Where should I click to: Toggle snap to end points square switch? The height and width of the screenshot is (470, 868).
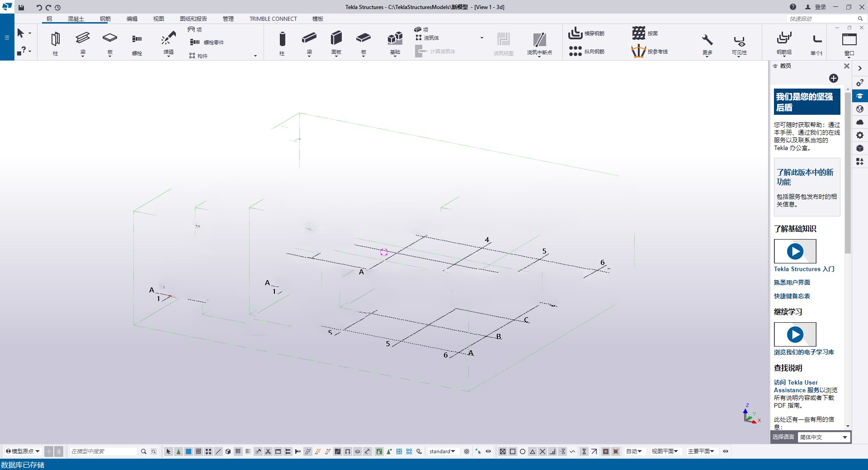(x=513, y=451)
